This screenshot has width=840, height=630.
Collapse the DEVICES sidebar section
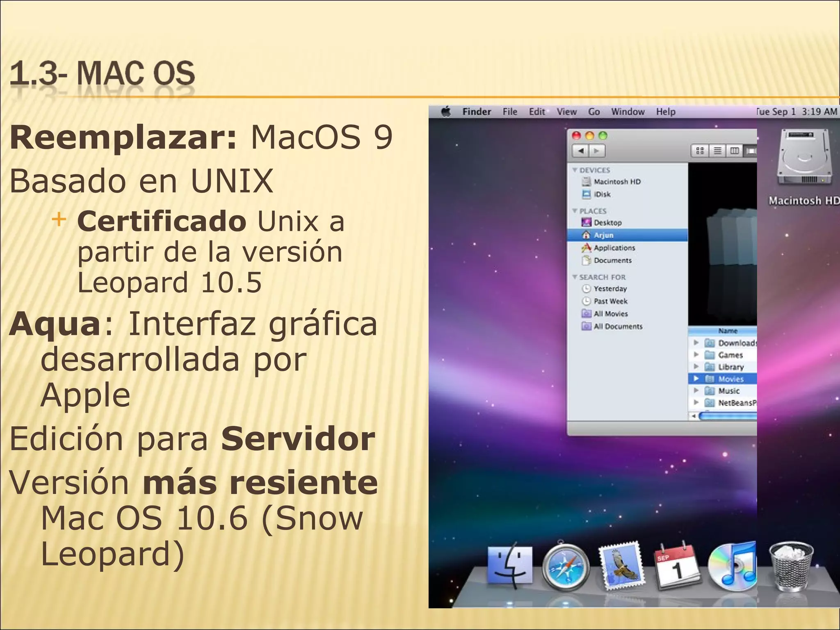(575, 170)
